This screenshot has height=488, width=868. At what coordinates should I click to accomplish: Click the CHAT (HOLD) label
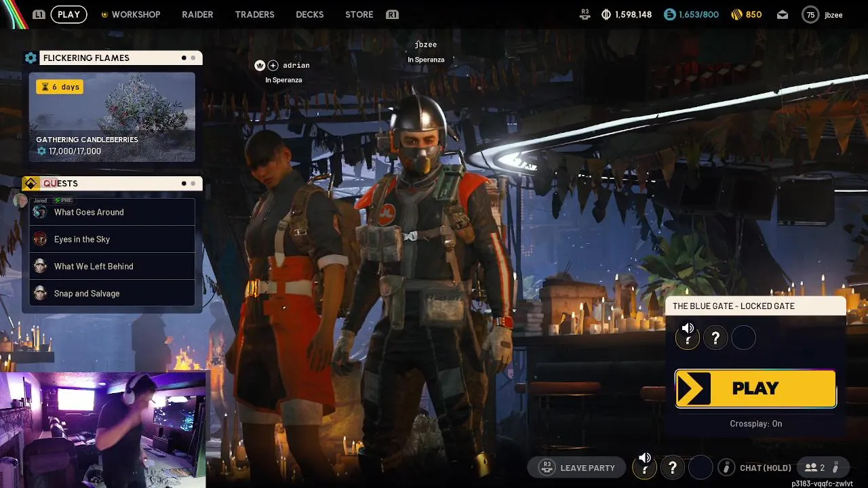pyautogui.click(x=766, y=468)
